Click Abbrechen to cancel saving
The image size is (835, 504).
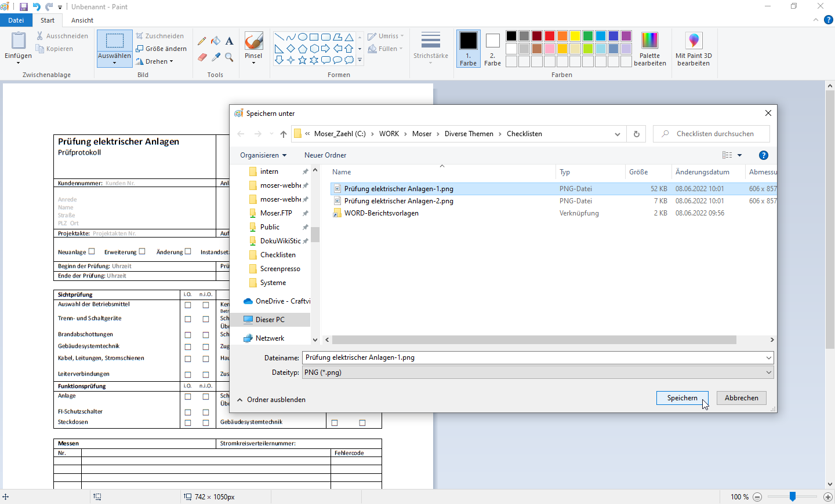(x=741, y=398)
